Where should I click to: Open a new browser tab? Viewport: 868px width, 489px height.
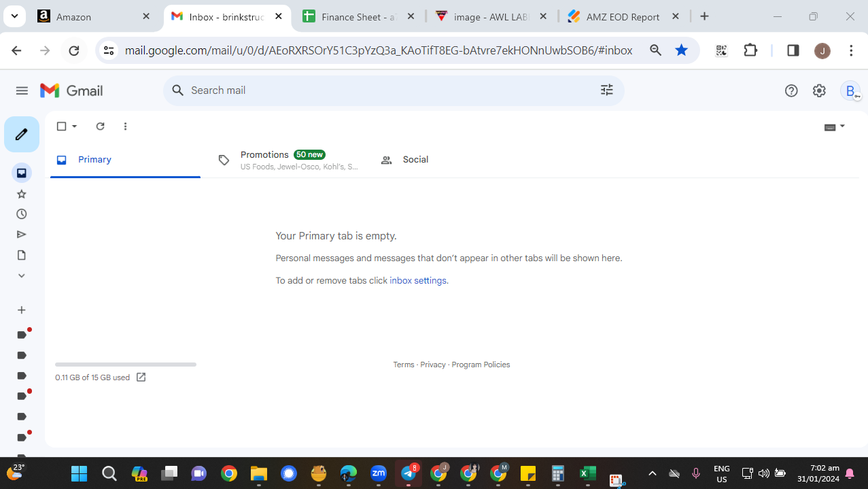(x=704, y=16)
